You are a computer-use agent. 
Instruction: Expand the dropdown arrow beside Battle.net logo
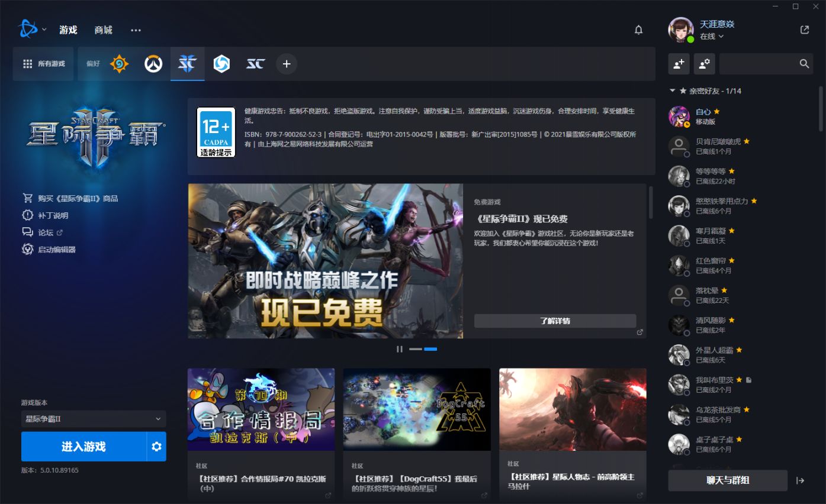click(x=44, y=30)
